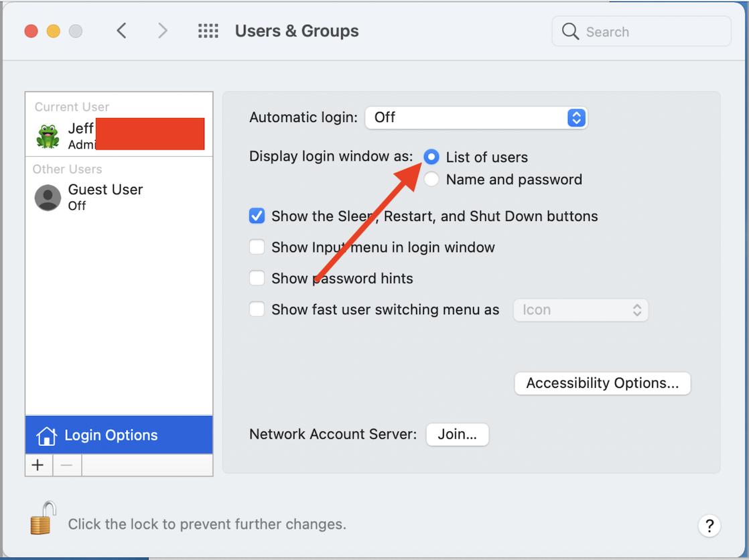Go back with the left chevron
Viewport: 749px width, 560px height.
121,31
